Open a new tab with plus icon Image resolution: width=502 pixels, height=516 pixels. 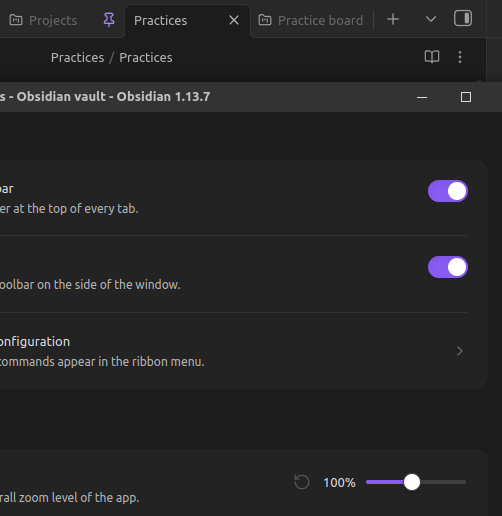coord(393,19)
